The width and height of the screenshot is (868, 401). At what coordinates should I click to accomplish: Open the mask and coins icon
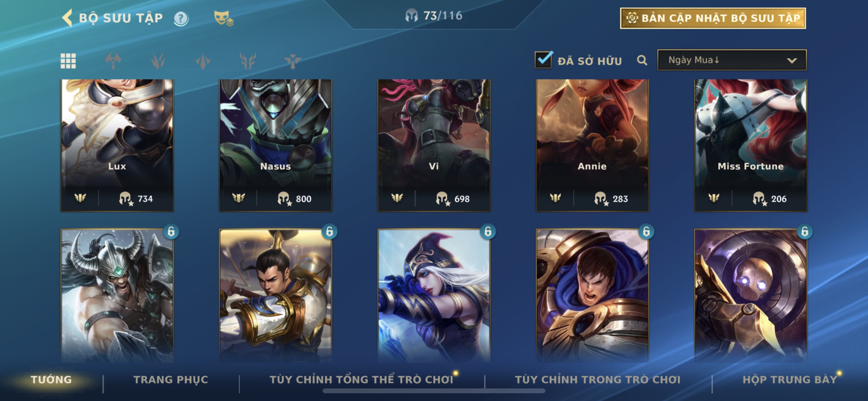point(224,18)
